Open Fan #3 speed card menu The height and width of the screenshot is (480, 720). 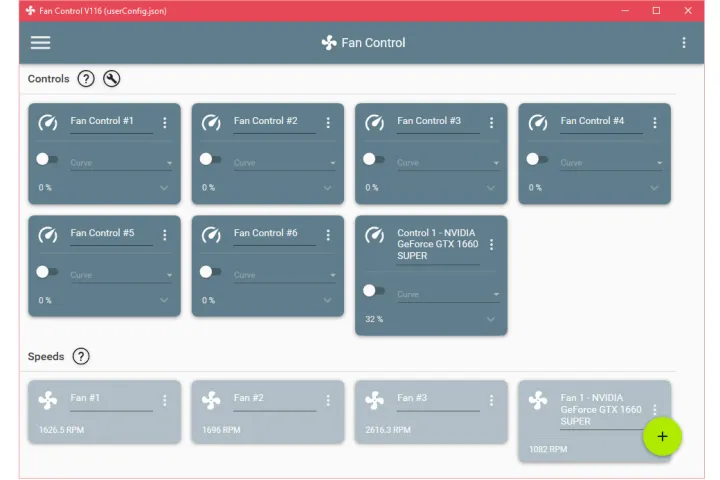491,400
